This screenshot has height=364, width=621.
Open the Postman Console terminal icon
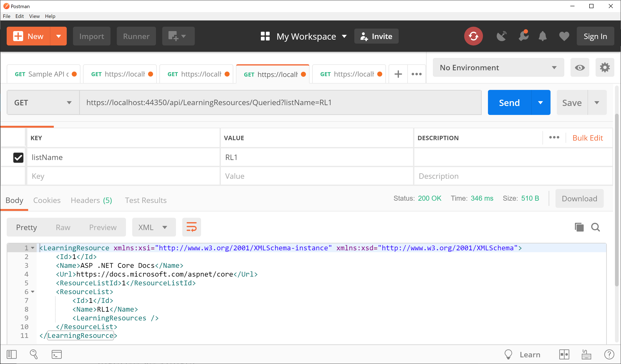click(57, 354)
